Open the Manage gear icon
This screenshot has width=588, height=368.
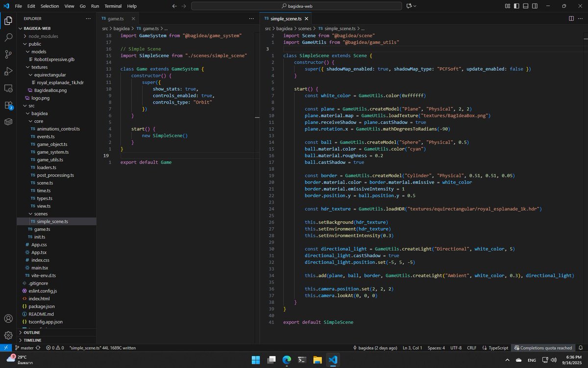(8, 335)
